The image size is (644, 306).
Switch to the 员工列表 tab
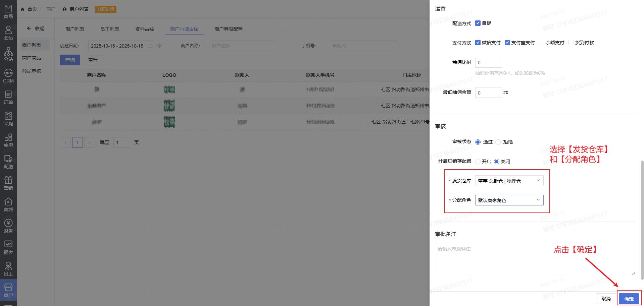click(x=110, y=29)
